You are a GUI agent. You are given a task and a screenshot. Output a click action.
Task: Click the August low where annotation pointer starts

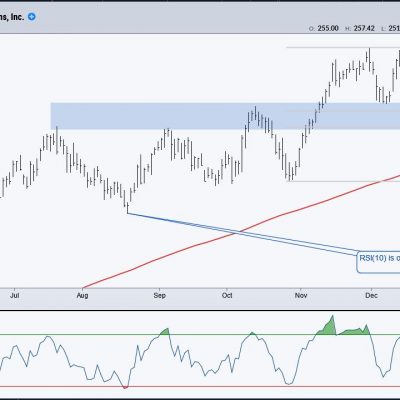coord(127,213)
